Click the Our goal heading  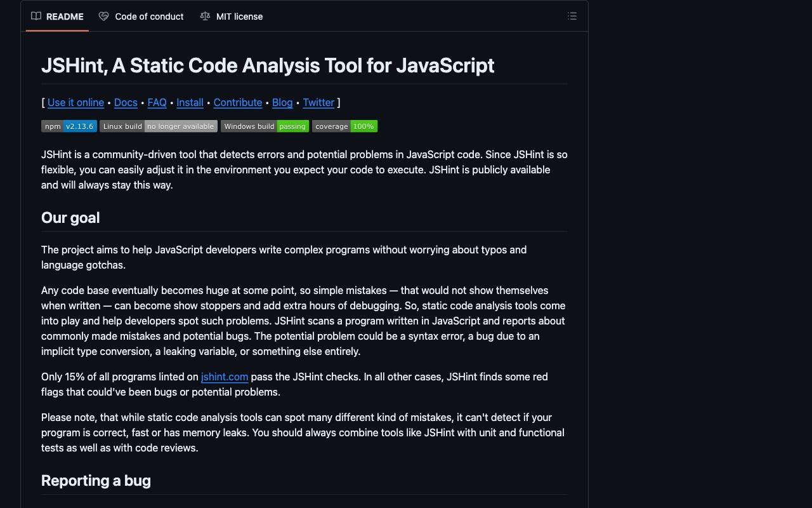70,218
